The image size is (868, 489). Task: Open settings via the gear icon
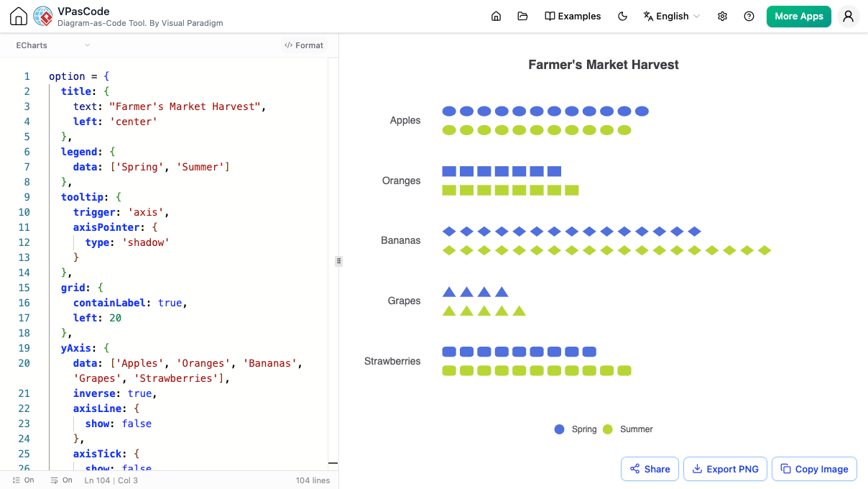723,16
